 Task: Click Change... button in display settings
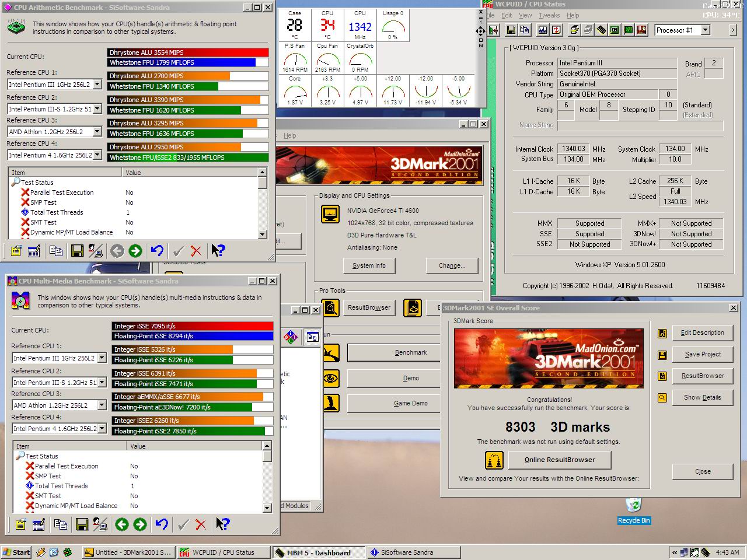[452, 265]
